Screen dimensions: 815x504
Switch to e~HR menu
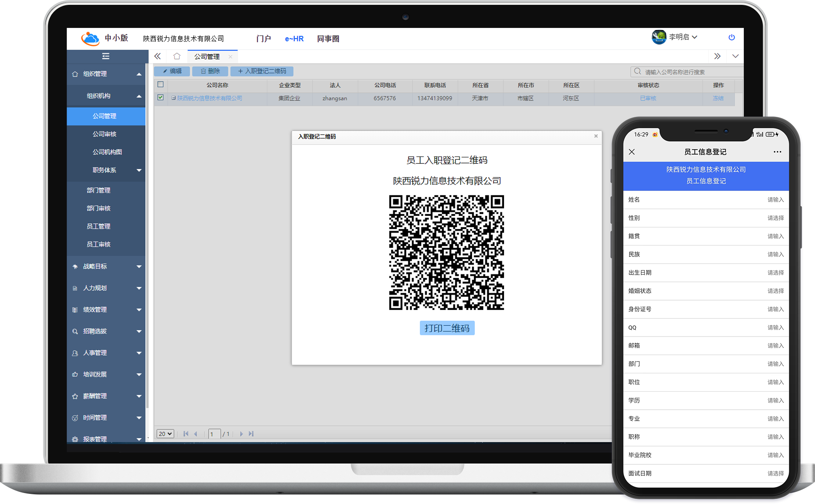294,38
